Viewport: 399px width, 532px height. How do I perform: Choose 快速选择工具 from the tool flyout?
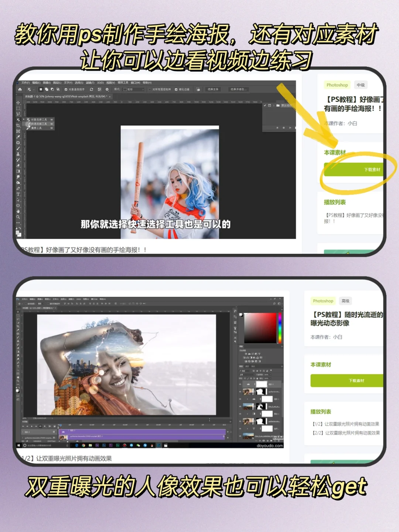pyautogui.click(x=39, y=124)
